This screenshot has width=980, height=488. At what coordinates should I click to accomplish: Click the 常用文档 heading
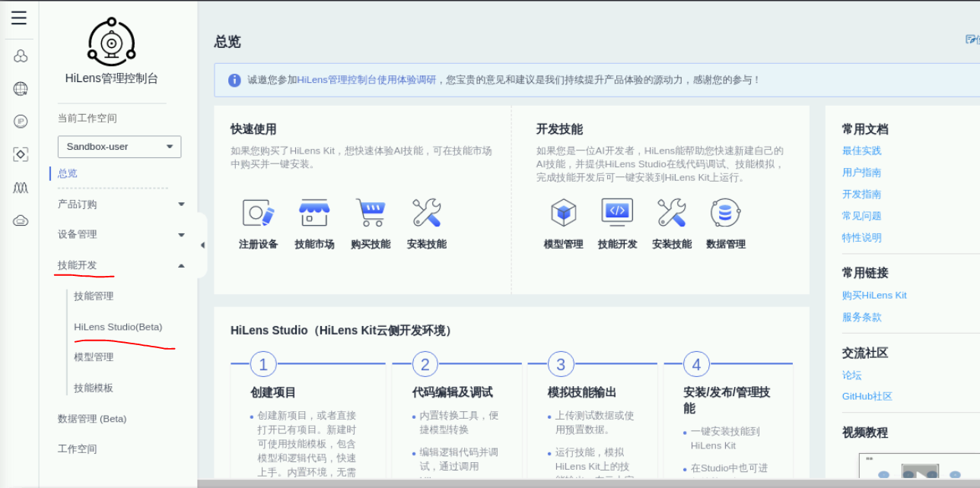(865, 129)
